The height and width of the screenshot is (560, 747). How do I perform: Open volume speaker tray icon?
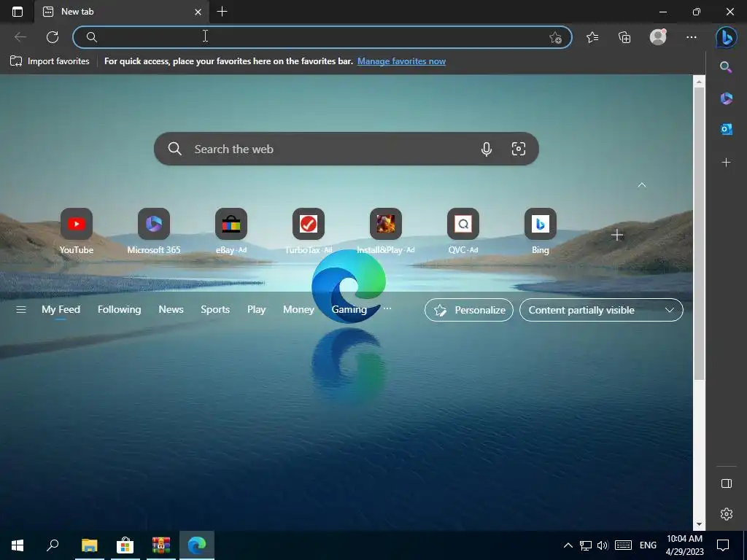click(603, 545)
